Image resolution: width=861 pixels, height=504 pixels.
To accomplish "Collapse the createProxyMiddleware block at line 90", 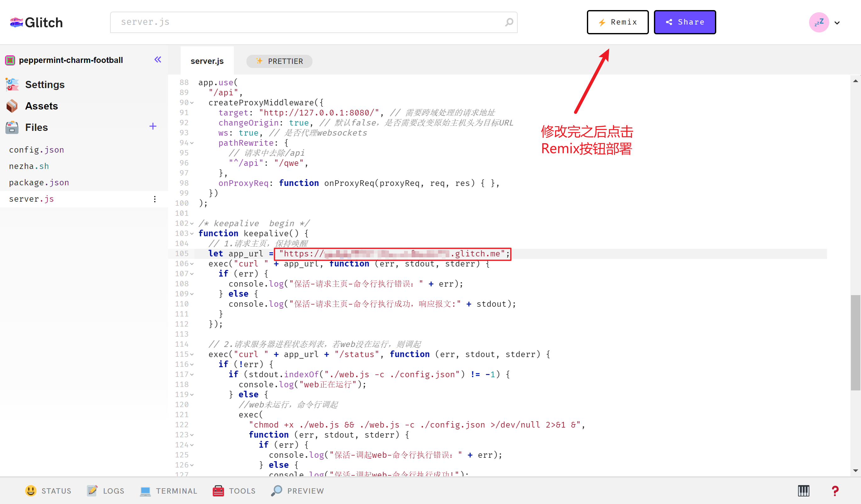I will [192, 103].
